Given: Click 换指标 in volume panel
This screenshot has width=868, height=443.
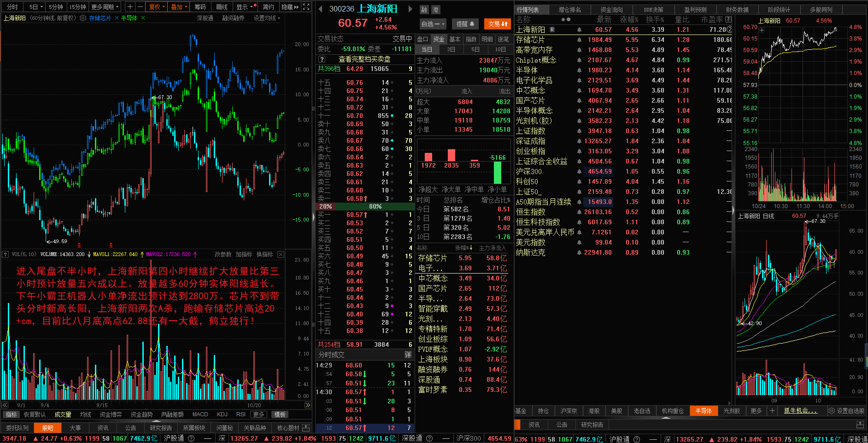Looking at the screenshot, I should tap(264, 254).
